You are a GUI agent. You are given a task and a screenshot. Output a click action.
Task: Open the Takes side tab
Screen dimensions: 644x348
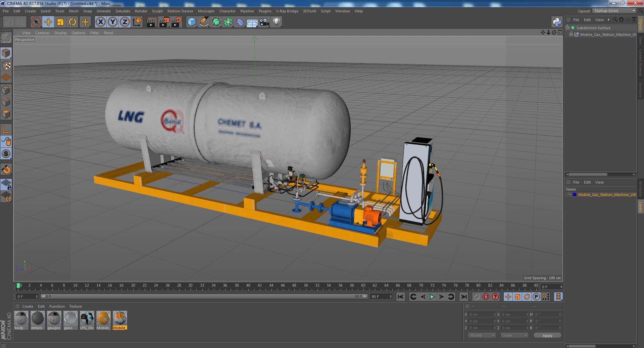pos(640,40)
